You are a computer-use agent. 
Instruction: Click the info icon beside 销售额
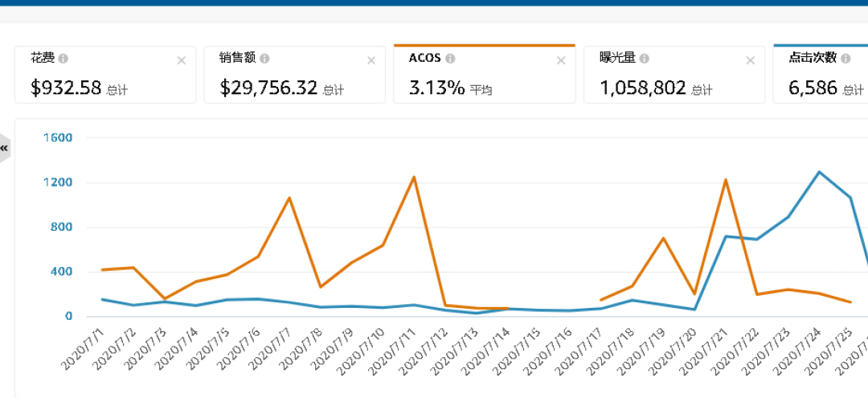tap(264, 59)
